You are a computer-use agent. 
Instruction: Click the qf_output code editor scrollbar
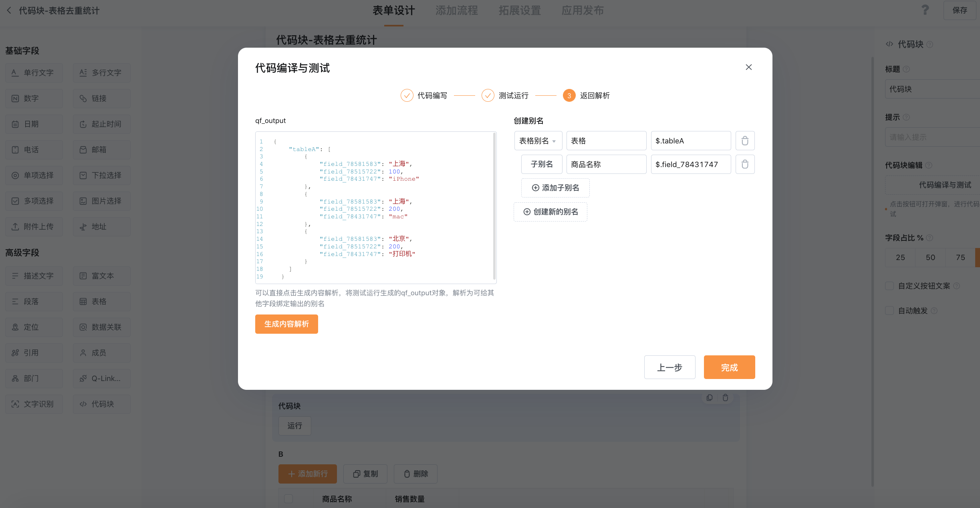494,206
